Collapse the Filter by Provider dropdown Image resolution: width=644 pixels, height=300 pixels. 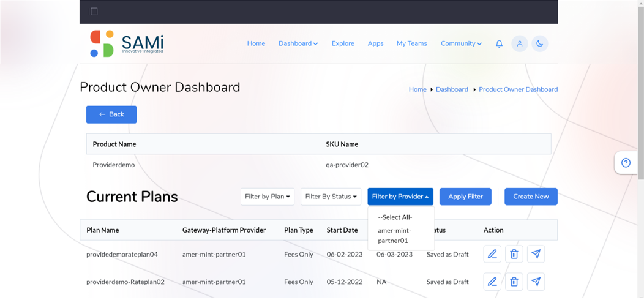pyautogui.click(x=400, y=197)
